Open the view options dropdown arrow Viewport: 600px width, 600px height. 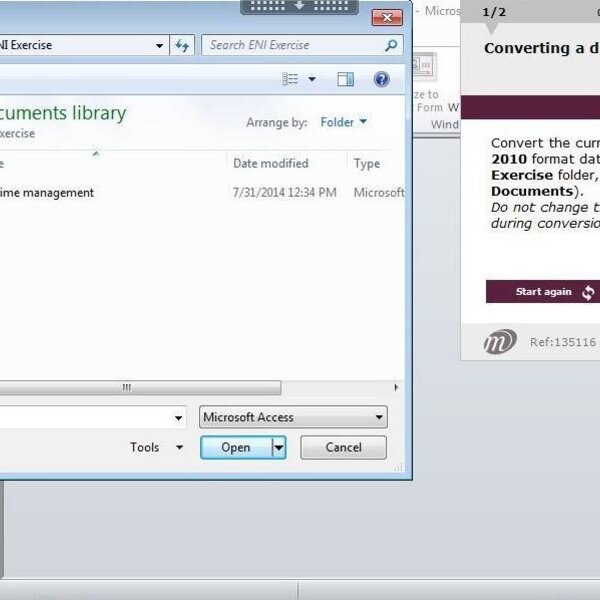click(x=312, y=79)
